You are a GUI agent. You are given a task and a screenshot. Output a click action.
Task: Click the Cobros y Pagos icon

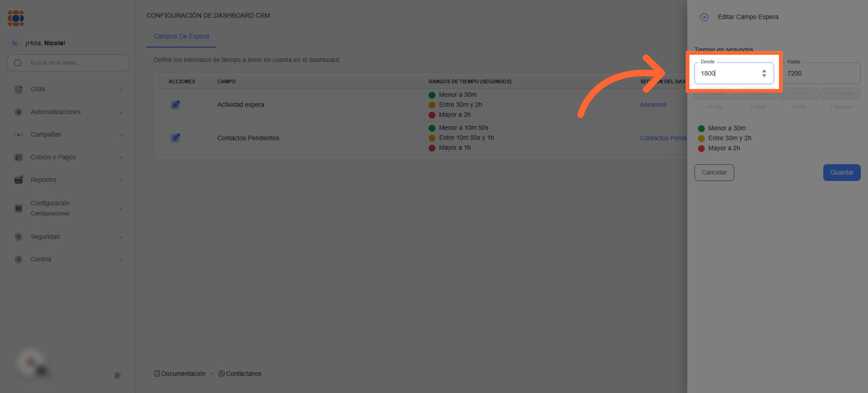18,157
